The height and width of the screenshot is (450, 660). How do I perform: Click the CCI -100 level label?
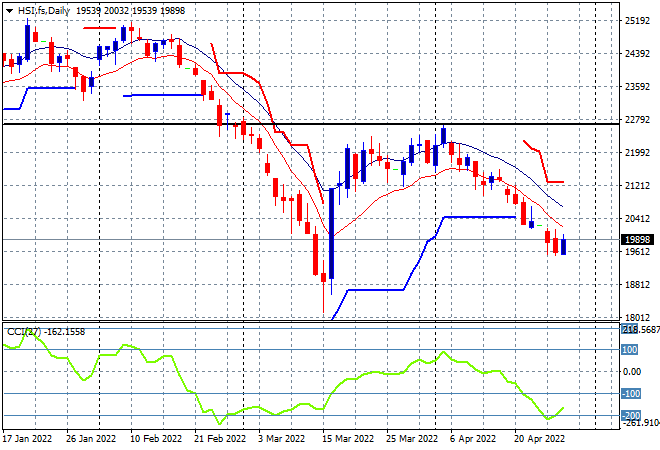[x=631, y=394]
